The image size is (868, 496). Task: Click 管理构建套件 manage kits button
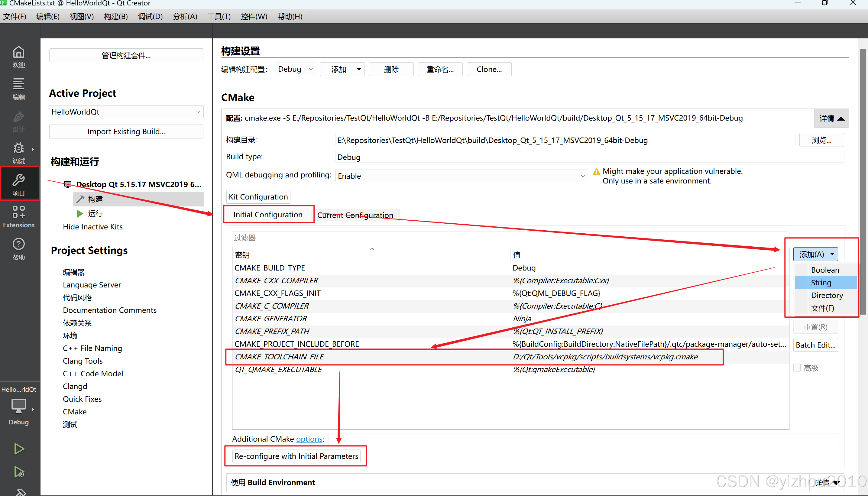pos(126,55)
